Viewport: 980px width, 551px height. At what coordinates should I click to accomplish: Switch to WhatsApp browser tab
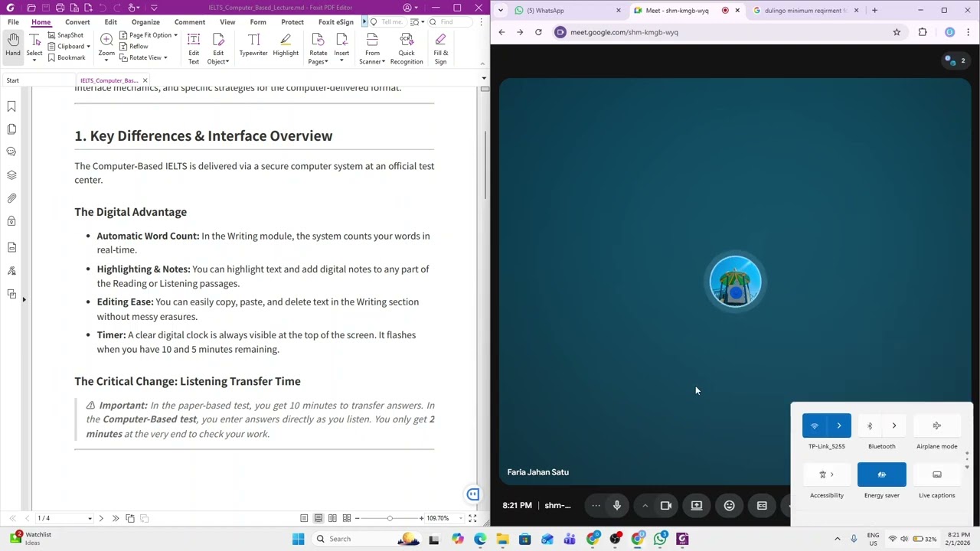click(563, 11)
